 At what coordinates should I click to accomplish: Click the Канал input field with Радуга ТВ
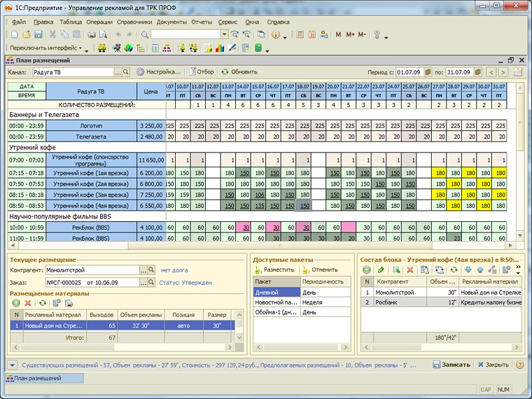coord(73,72)
